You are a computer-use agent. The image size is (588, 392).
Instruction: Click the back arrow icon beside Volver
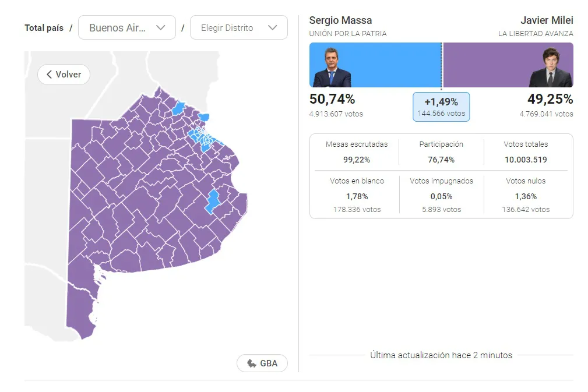pos(50,75)
